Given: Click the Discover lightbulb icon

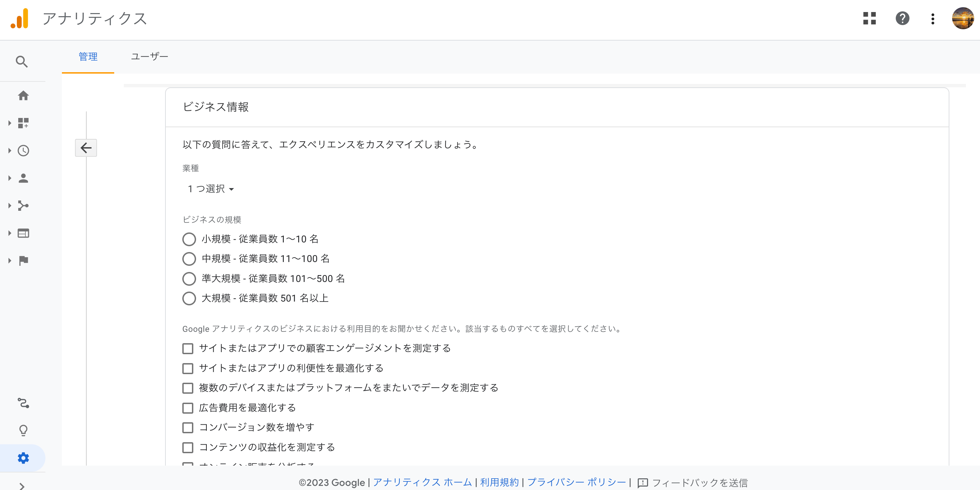Looking at the screenshot, I should (x=23, y=430).
